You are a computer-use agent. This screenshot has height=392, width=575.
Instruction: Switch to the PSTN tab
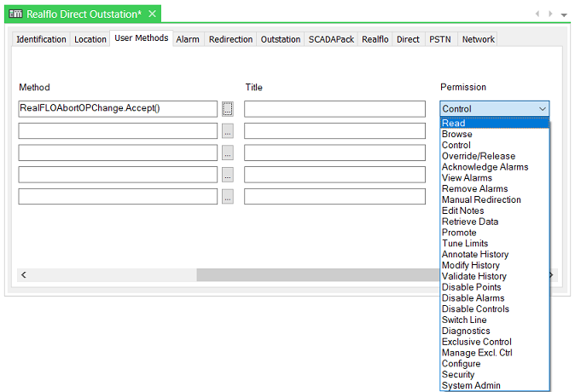(440, 39)
